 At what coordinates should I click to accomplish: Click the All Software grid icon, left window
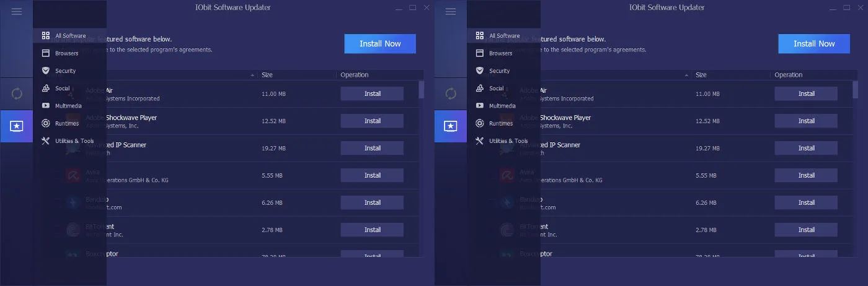[x=46, y=36]
